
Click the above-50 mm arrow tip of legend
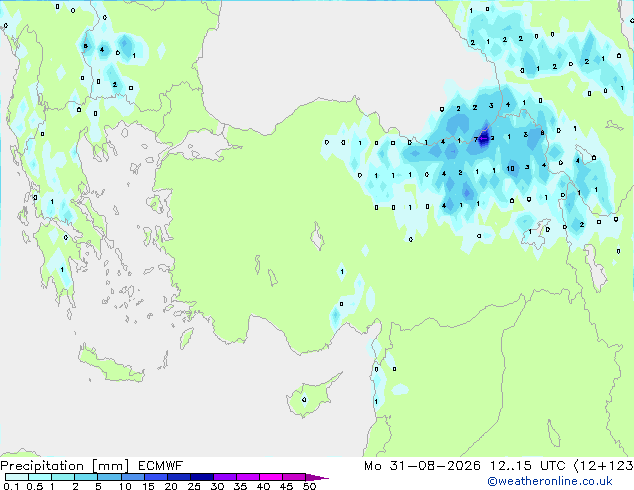(x=317, y=478)
